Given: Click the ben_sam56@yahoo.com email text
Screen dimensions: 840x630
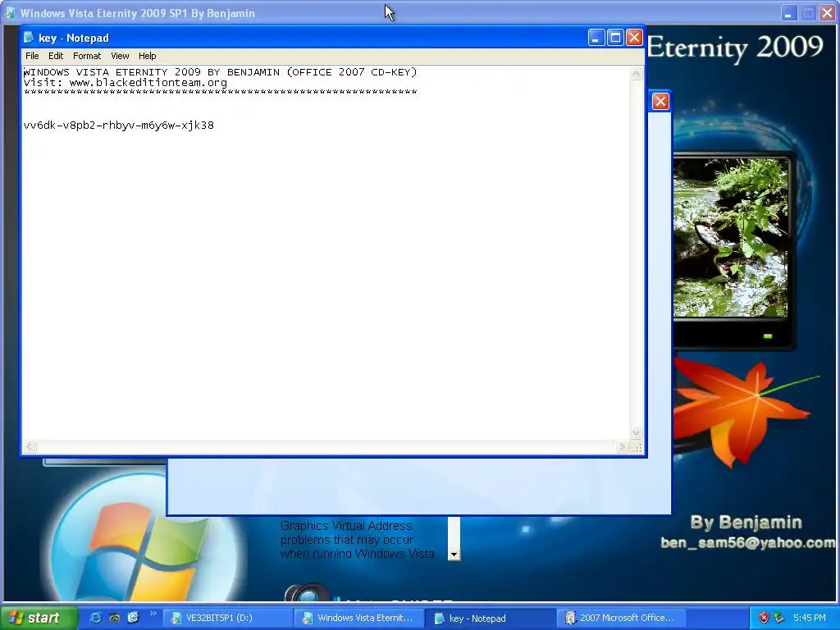Looking at the screenshot, I should [x=748, y=543].
